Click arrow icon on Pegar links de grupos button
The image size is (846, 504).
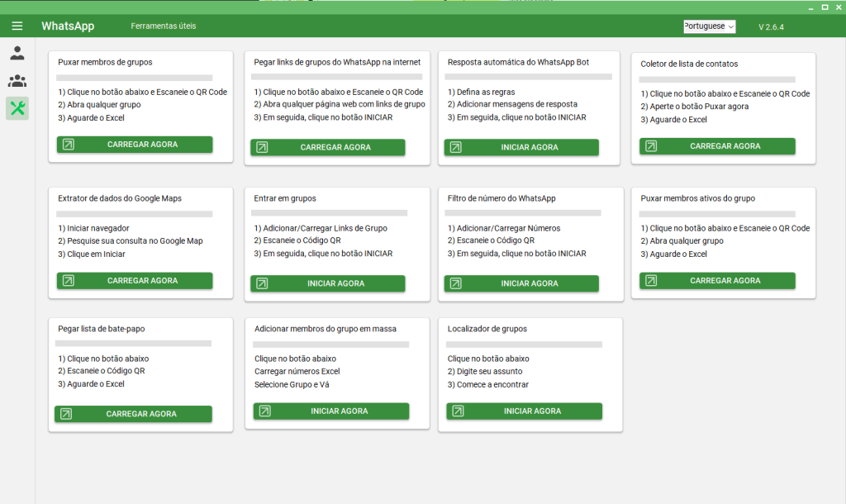[262, 147]
